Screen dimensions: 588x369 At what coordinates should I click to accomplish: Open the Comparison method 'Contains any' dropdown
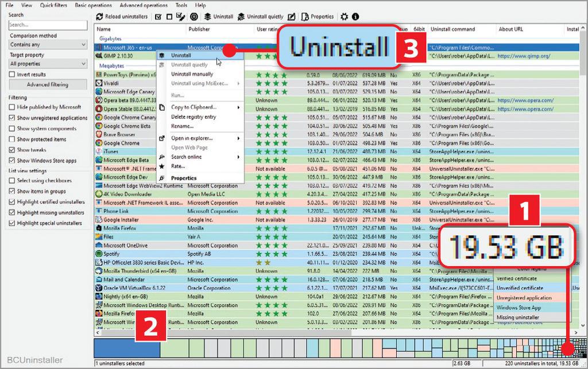48,45
